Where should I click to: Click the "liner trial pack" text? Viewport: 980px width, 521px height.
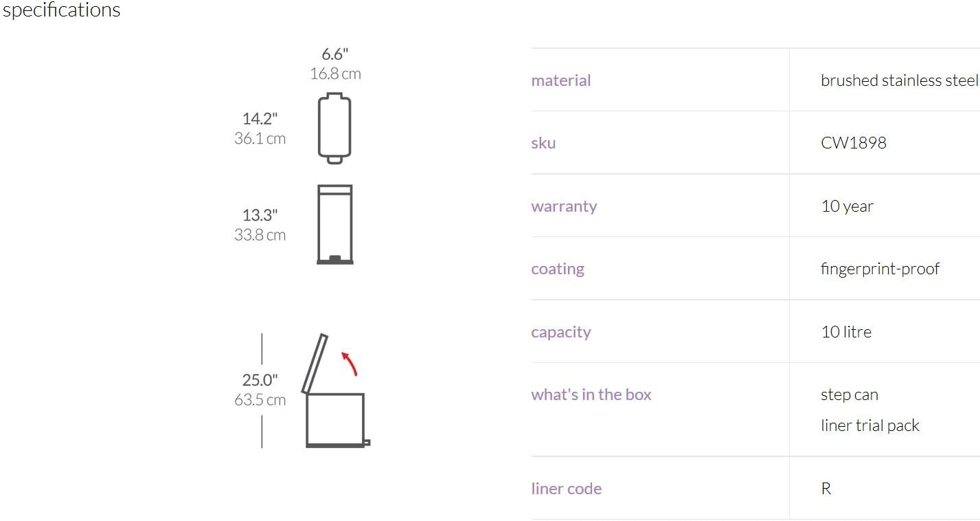(x=870, y=425)
